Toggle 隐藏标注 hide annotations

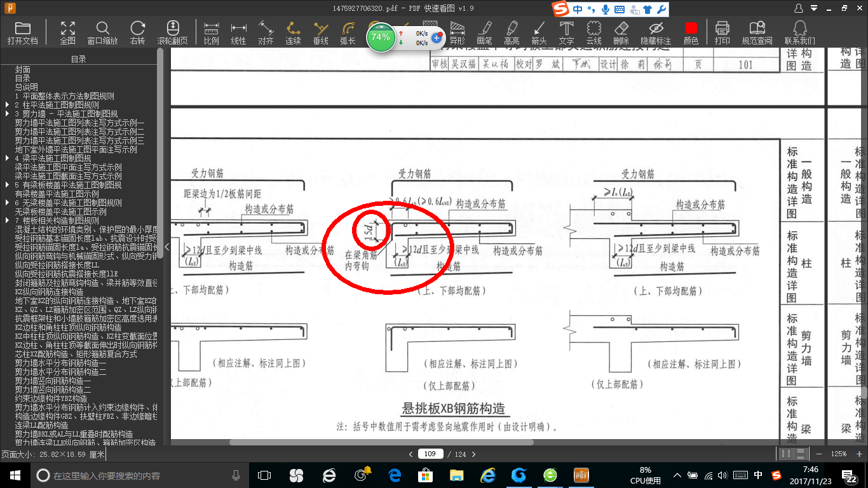(x=656, y=33)
